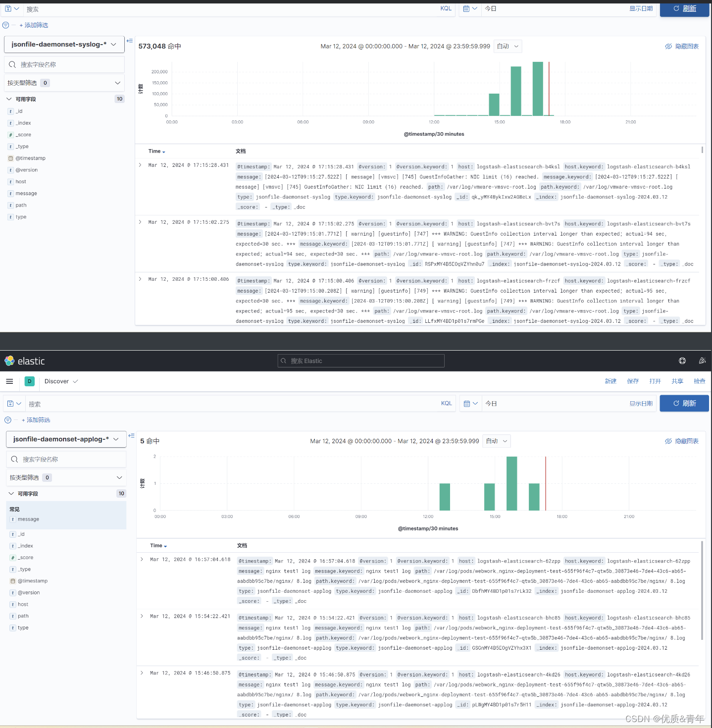Click Refresh button in upper window
This screenshot has width=712, height=728.
684,9
